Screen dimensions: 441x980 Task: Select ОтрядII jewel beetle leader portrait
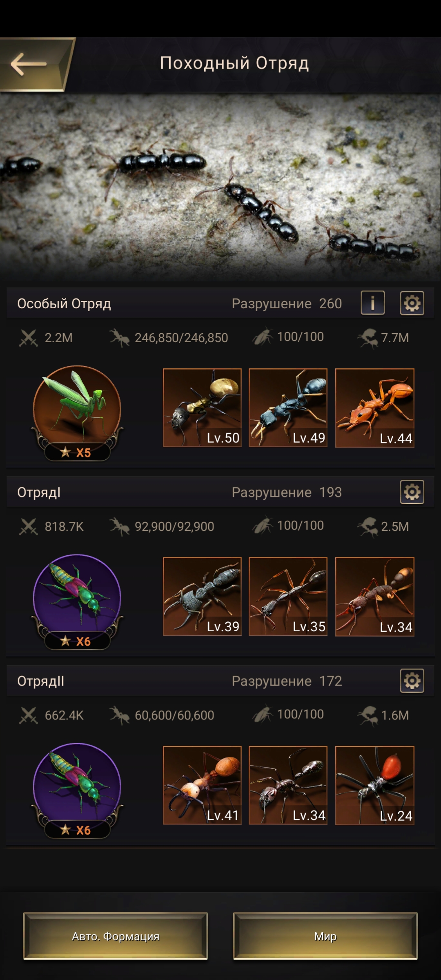[x=77, y=786]
